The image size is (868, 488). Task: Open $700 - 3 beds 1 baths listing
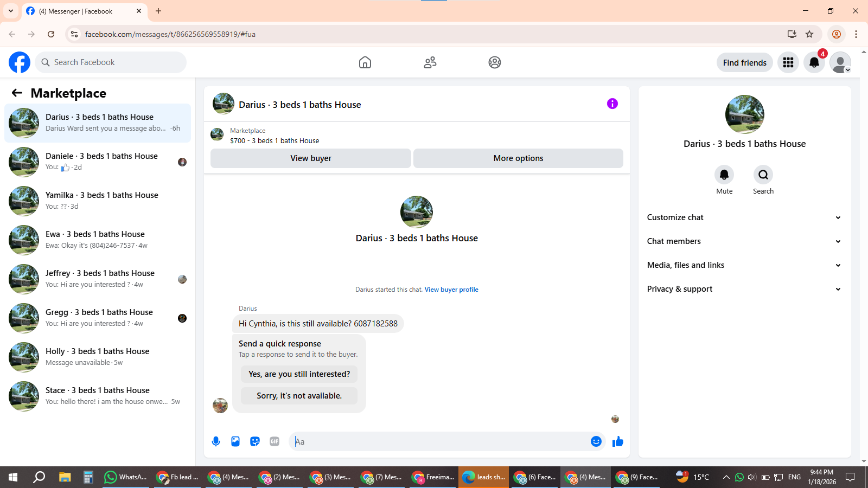(275, 140)
